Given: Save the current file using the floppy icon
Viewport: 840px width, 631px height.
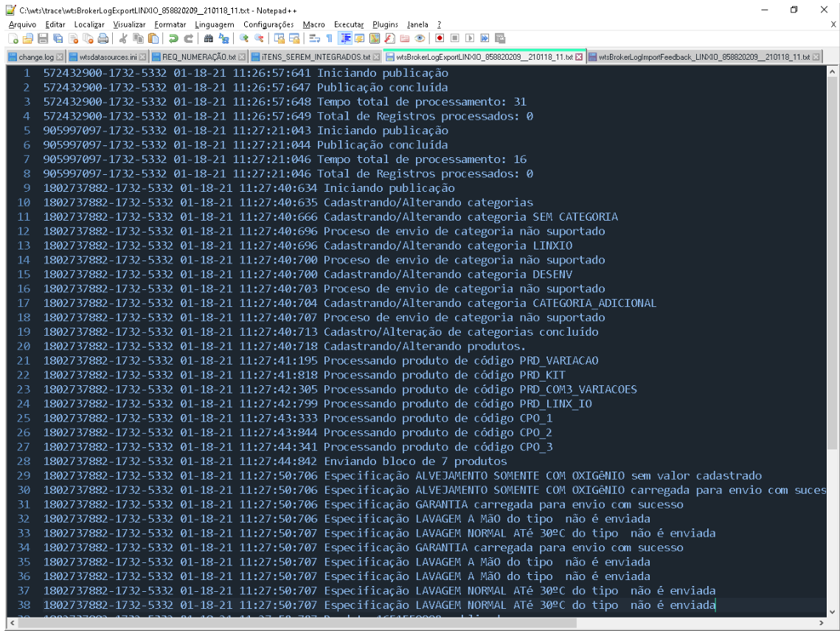Looking at the screenshot, I should coord(43,38).
